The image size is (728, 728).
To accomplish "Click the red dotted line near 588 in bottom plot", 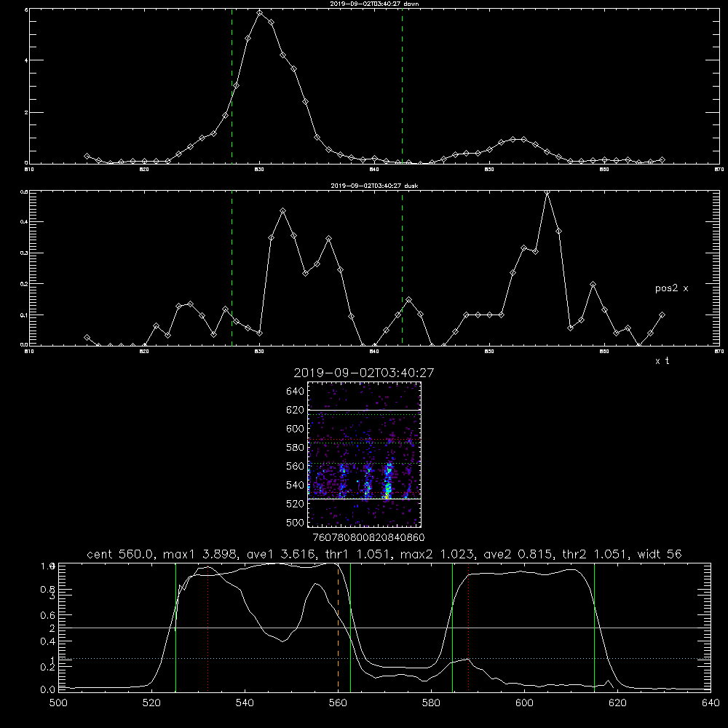I will (x=468, y=627).
